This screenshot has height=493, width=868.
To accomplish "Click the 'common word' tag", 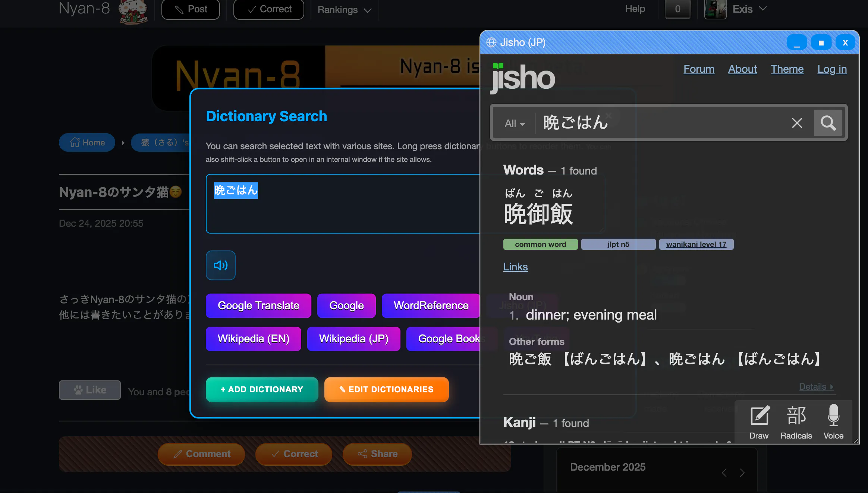I will (540, 244).
